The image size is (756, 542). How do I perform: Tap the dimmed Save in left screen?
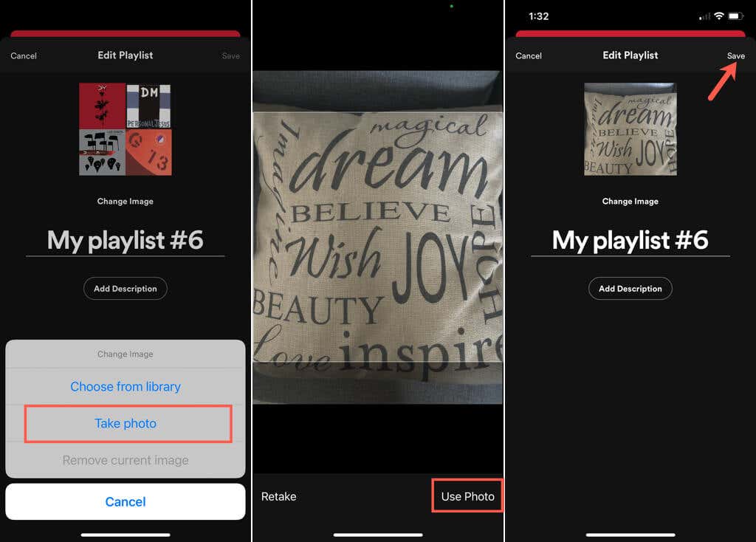point(230,56)
